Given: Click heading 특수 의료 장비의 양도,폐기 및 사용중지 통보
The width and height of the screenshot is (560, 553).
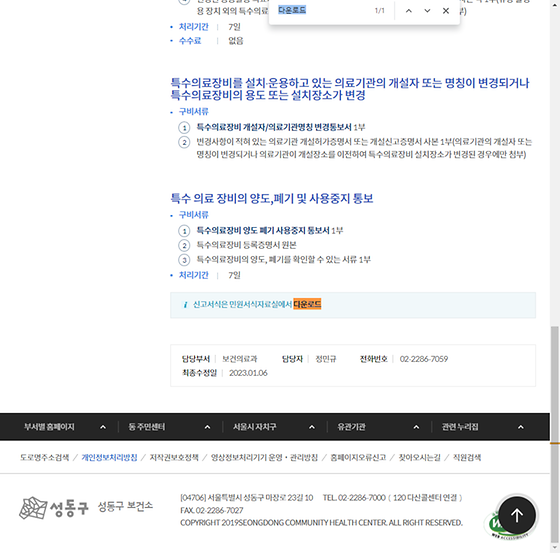Looking at the screenshot, I should [x=272, y=198].
